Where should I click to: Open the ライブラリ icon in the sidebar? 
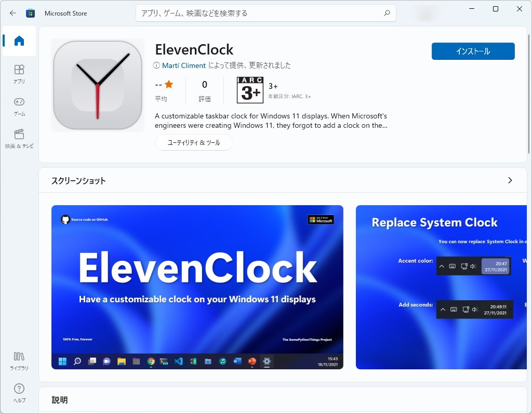[x=19, y=360]
